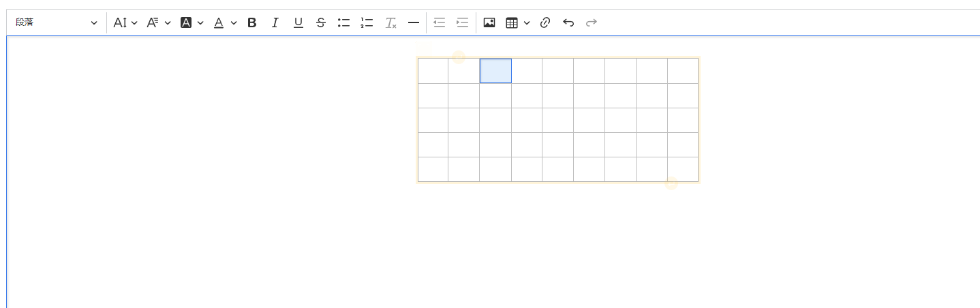
Task: Click the insert link icon
Action: pyautogui.click(x=545, y=22)
